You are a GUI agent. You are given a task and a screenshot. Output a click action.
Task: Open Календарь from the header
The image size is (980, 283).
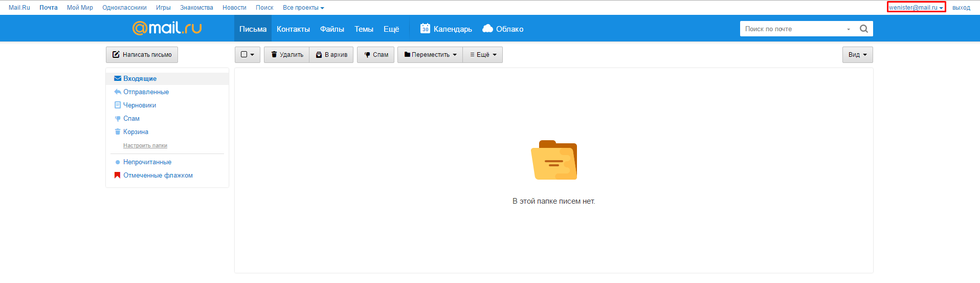(446, 29)
